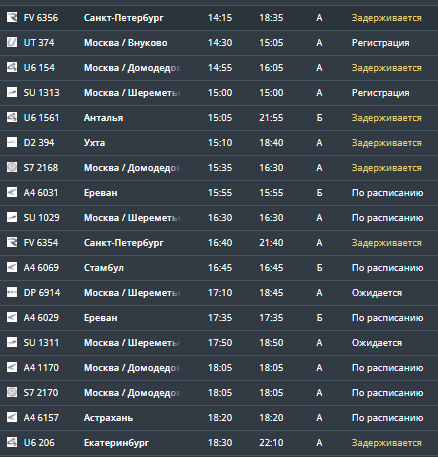The height and width of the screenshot is (457, 438).
Task: Click terminal Б for Ереван flight A4 6029
Action: pyautogui.click(x=319, y=318)
